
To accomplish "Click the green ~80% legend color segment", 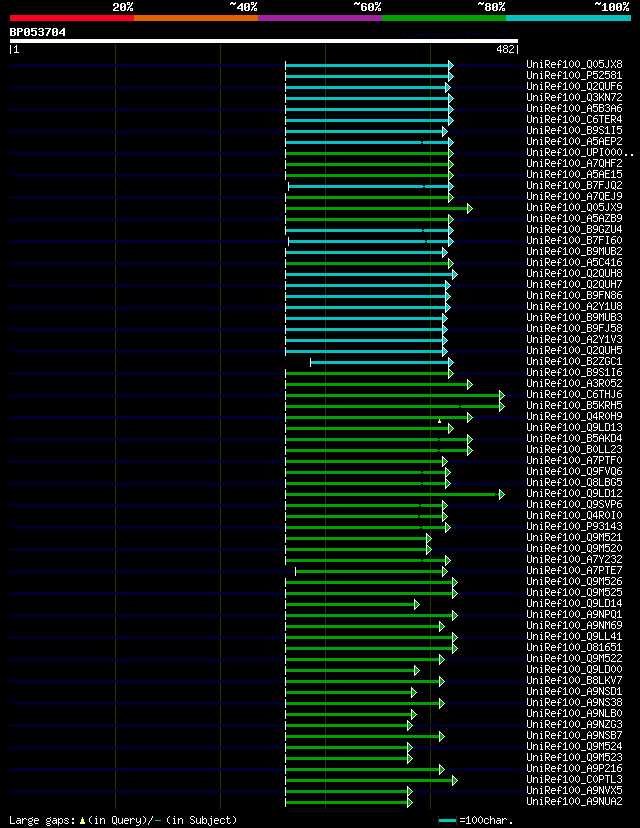I will point(444,18).
